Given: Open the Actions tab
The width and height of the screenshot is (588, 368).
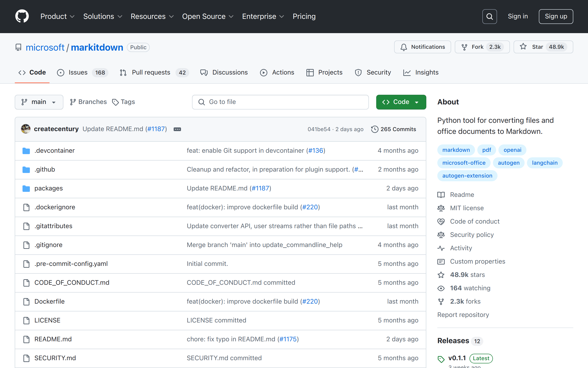Looking at the screenshot, I should pyautogui.click(x=277, y=72).
